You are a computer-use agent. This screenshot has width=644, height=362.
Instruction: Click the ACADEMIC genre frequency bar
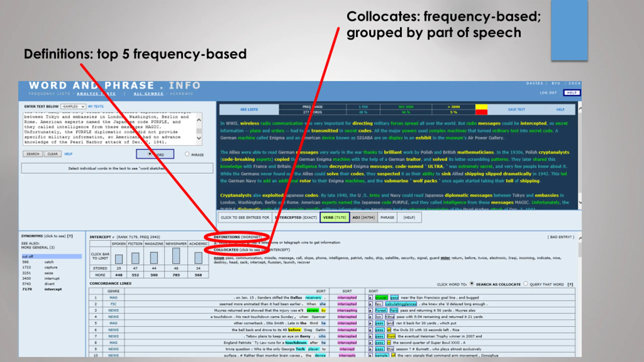(x=198, y=258)
